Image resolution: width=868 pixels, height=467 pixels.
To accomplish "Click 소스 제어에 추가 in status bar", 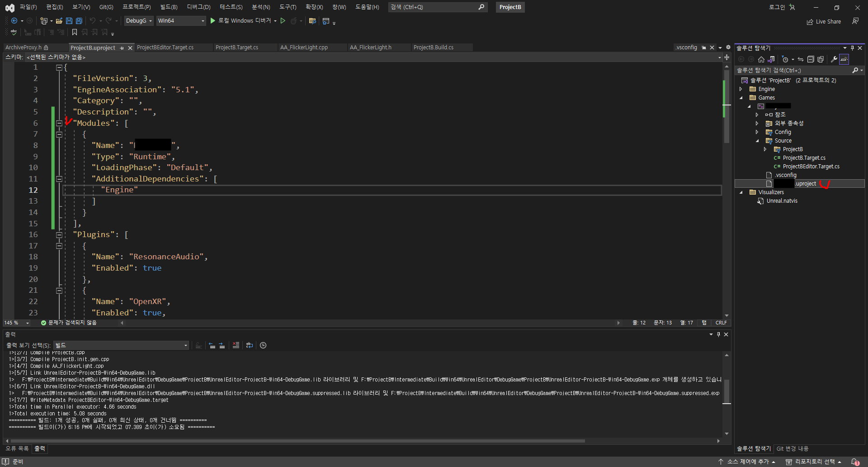I will pyautogui.click(x=747, y=462).
